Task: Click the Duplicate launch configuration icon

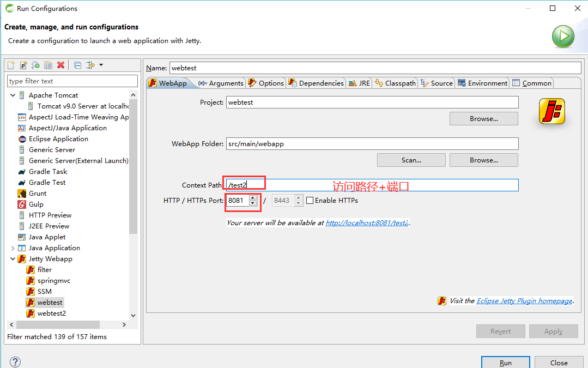Action: [48, 65]
